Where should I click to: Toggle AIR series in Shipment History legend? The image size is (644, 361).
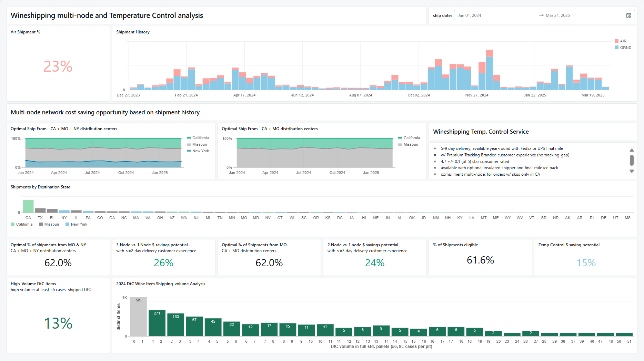[x=621, y=41]
